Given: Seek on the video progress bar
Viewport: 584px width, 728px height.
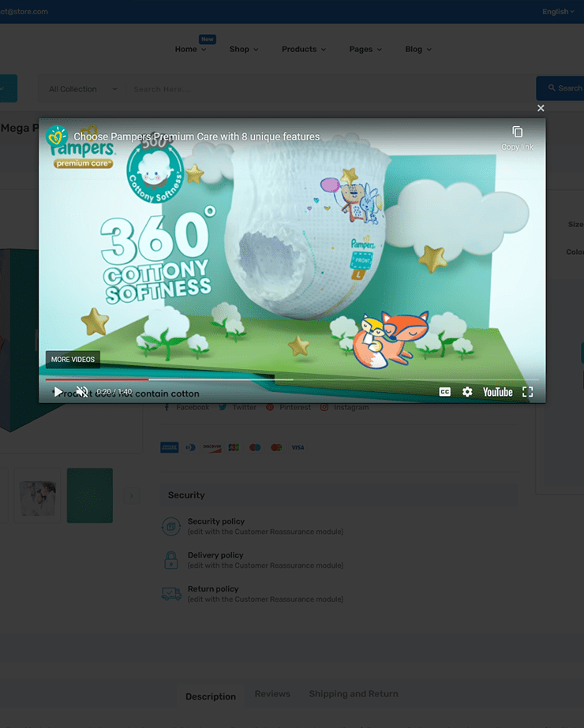Looking at the screenshot, I should [x=292, y=379].
